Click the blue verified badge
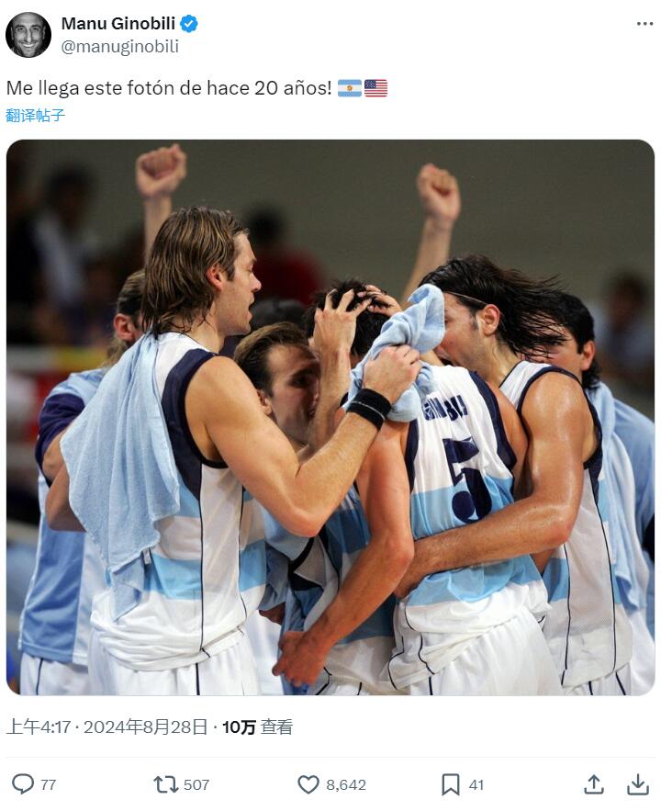 click(x=189, y=24)
